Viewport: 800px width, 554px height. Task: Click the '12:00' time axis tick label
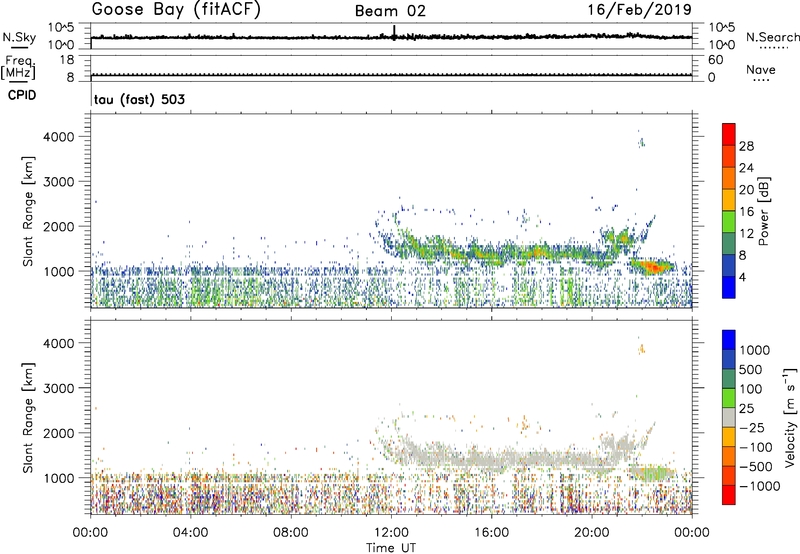coord(391,533)
